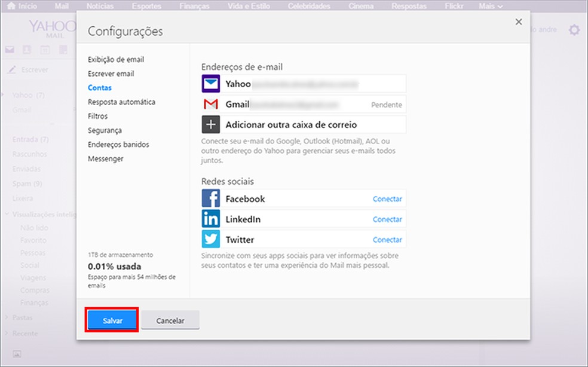Click the contacts icon in background toolbar
588x367 pixels.
pos(27,50)
